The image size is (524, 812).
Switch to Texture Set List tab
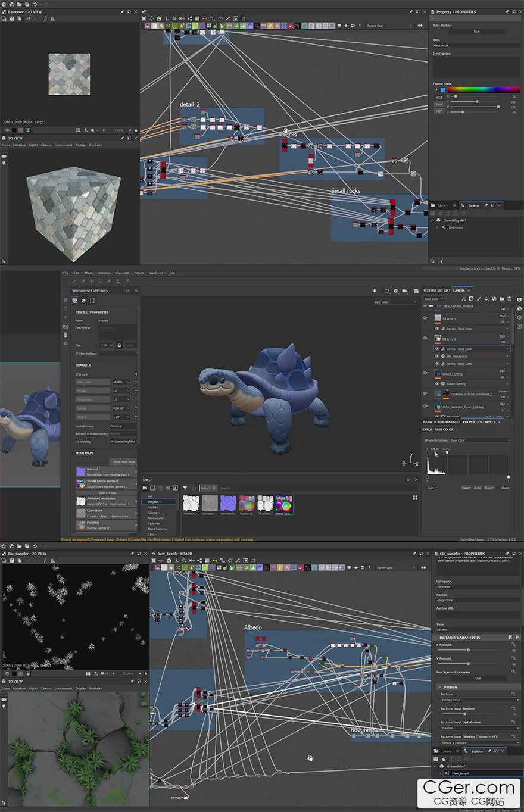click(x=436, y=291)
